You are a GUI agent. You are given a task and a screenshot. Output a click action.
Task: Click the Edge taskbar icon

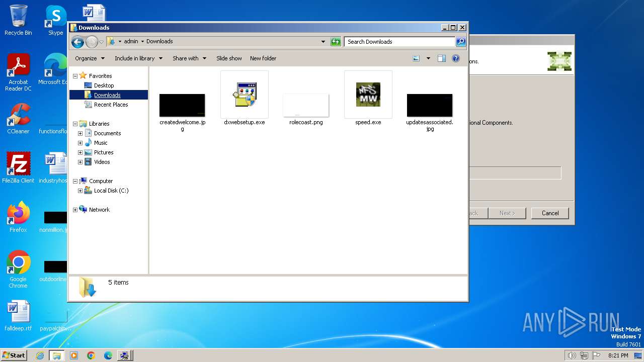click(x=108, y=355)
